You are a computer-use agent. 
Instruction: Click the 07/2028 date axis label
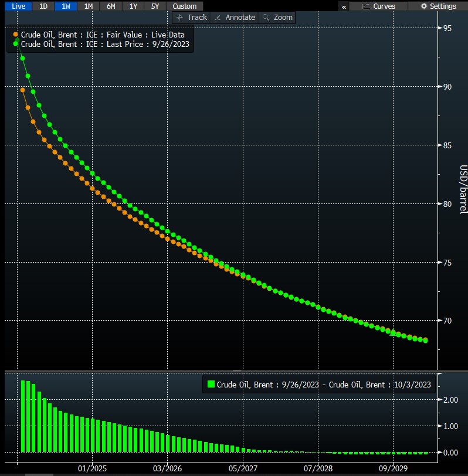click(x=318, y=468)
